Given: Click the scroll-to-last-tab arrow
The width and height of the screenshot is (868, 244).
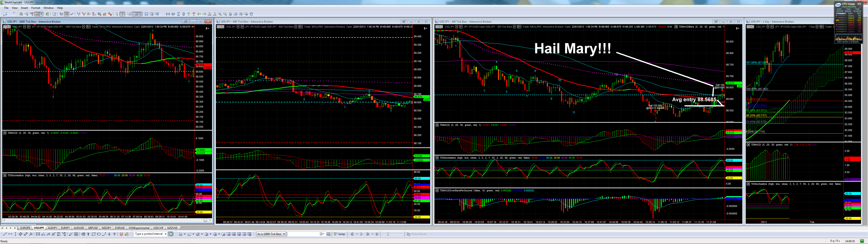Looking at the screenshot, I should pyautogui.click(x=15, y=228).
